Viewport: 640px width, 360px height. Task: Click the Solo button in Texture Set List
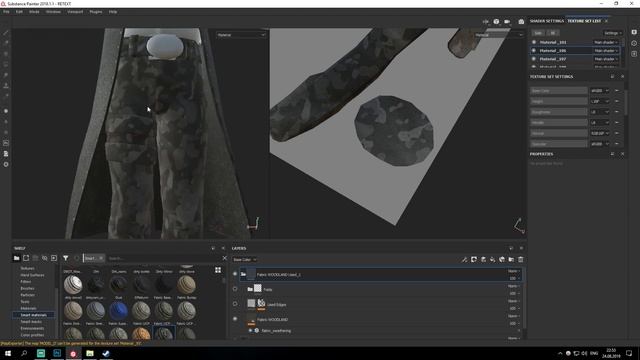[x=538, y=33]
